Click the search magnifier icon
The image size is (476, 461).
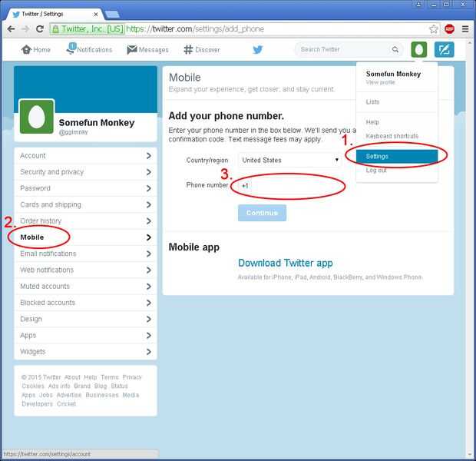tap(395, 49)
